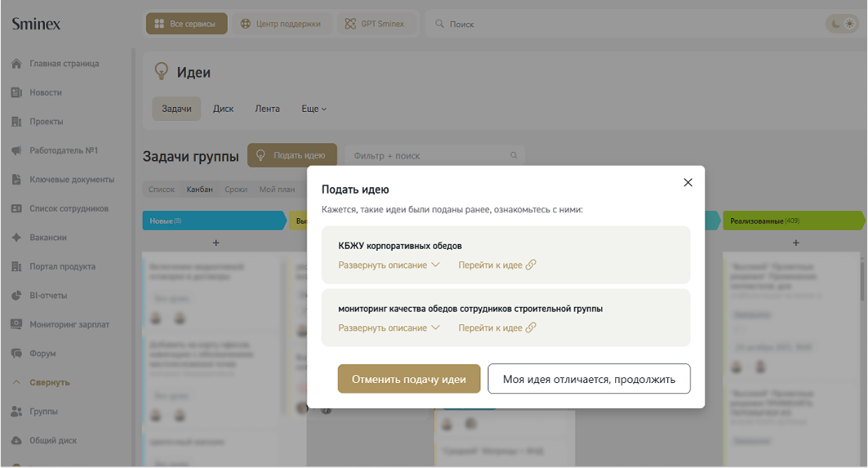868x468 pixels.
Task: Click the link icon next to КБЖУ idea
Action: (x=531, y=265)
